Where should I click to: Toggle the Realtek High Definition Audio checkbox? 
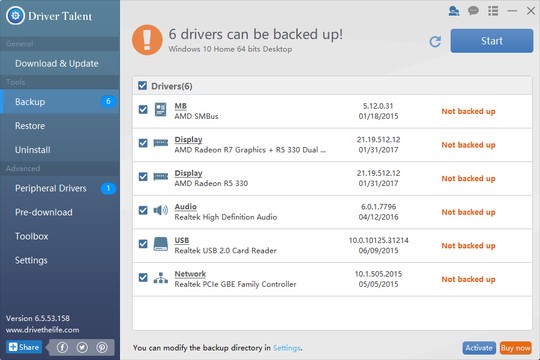pos(143,210)
